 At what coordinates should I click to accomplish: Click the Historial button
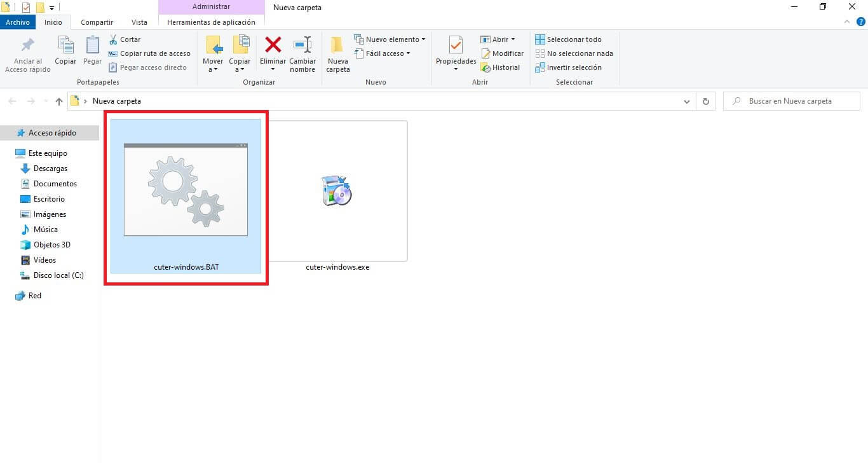(500, 67)
